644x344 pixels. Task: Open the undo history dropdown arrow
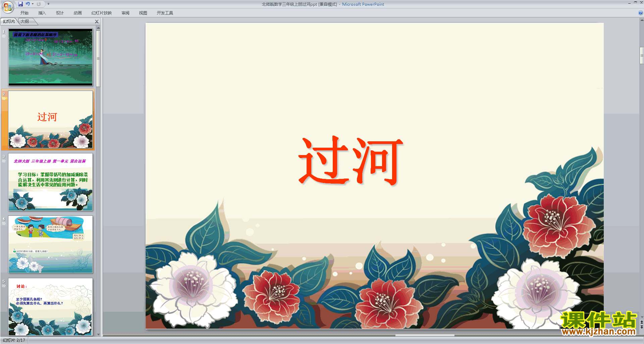33,4
